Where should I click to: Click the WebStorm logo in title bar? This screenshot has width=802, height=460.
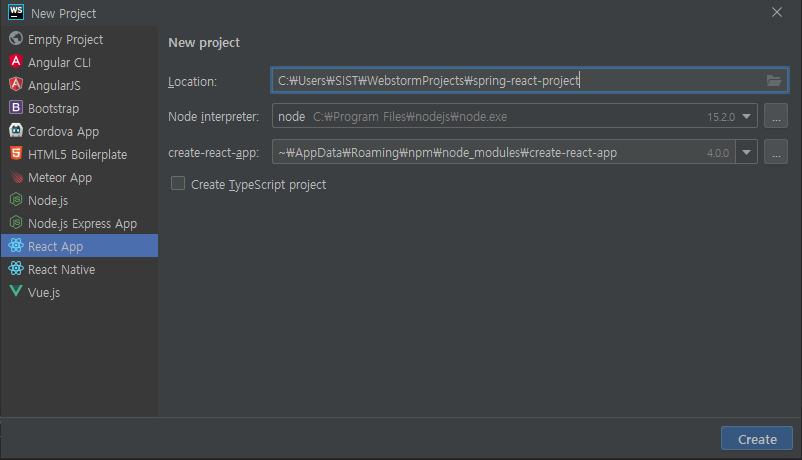coord(16,12)
